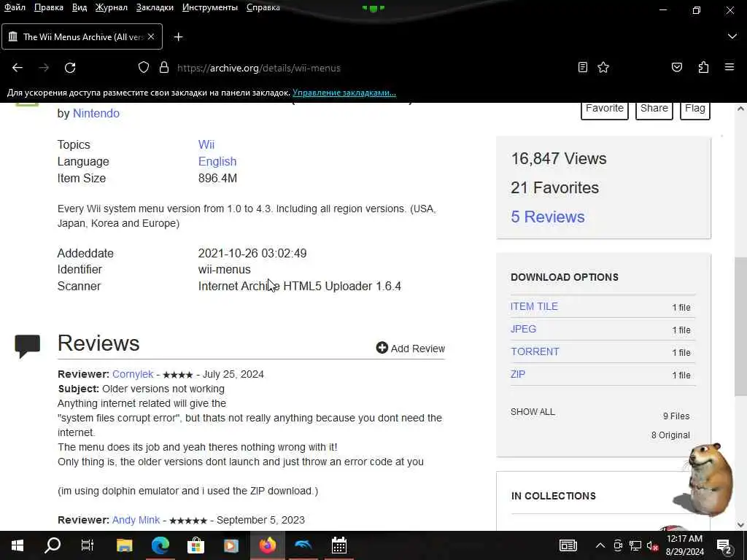This screenshot has height=560, width=747.
Task: Open network status tray icon
Action: (635, 545)
